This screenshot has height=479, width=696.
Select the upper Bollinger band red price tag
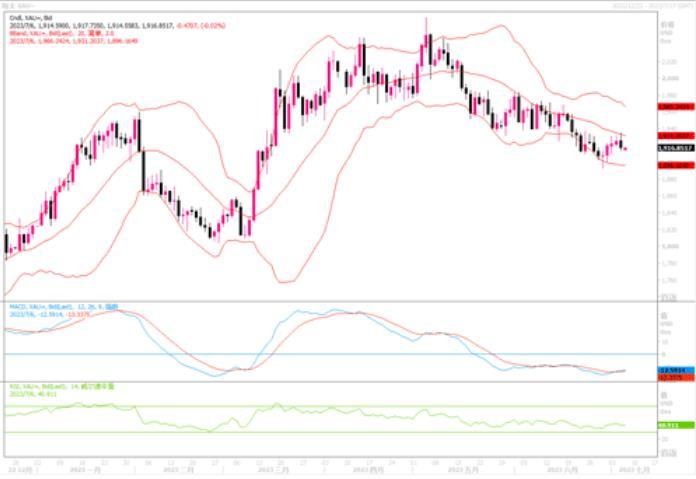675,105
